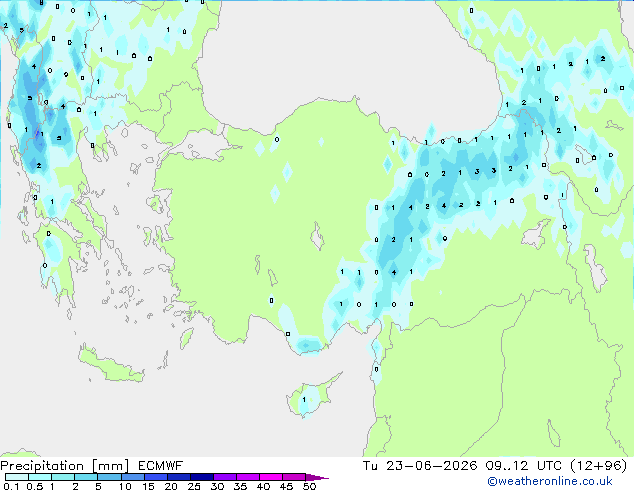The height and width of the screenshot is (490, 634).
Task: Select the 40–45 mm magenta legend swatch
Action: click(271, 477)
